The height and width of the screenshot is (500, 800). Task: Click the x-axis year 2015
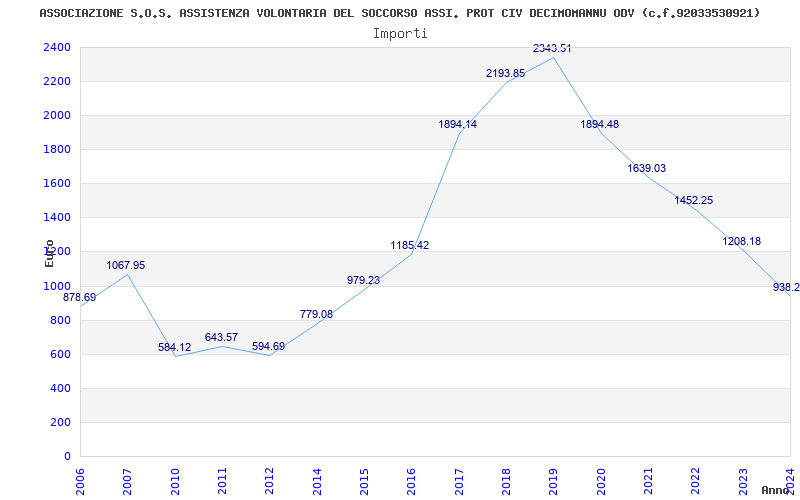(x=364, y=482)
